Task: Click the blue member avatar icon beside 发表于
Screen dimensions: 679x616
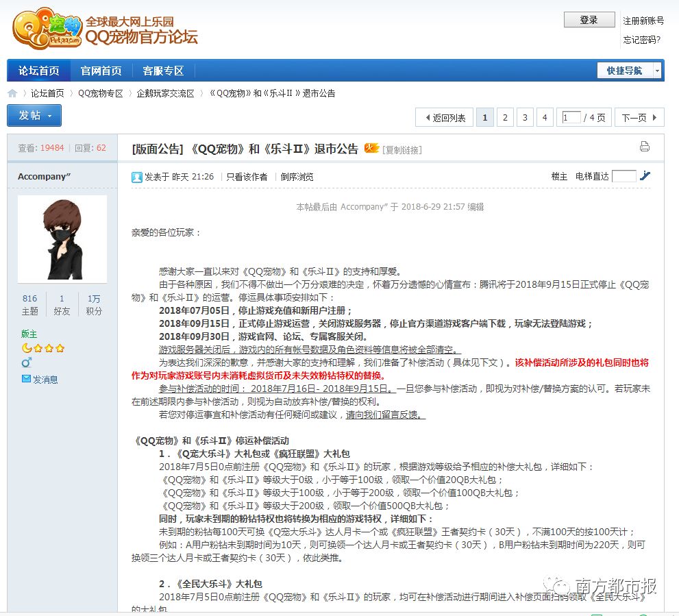Action: click(137, 177)
